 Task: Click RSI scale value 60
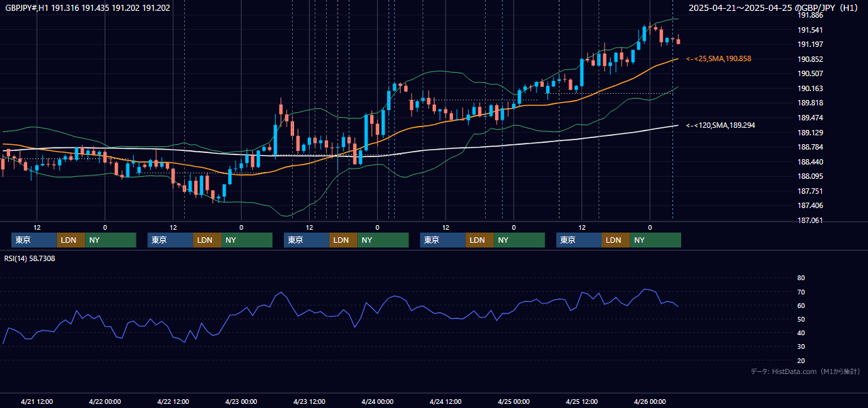click(801, 305)
